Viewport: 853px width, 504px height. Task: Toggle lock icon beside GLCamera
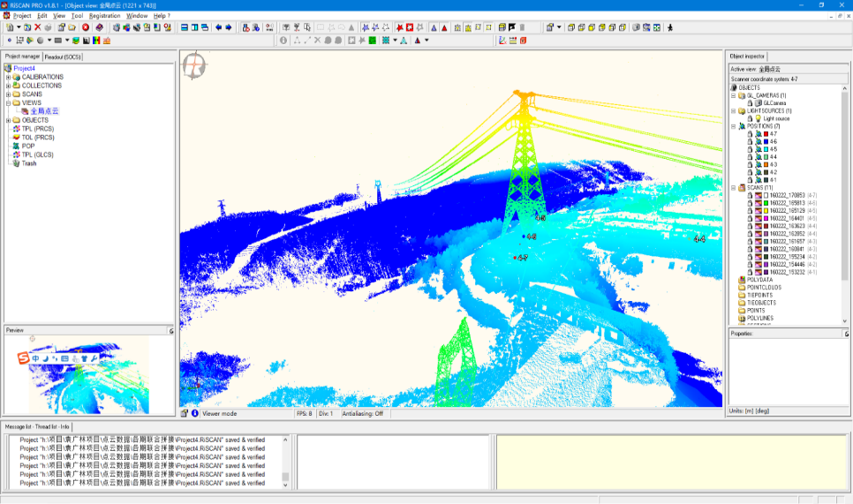click(x=750, y=103)
